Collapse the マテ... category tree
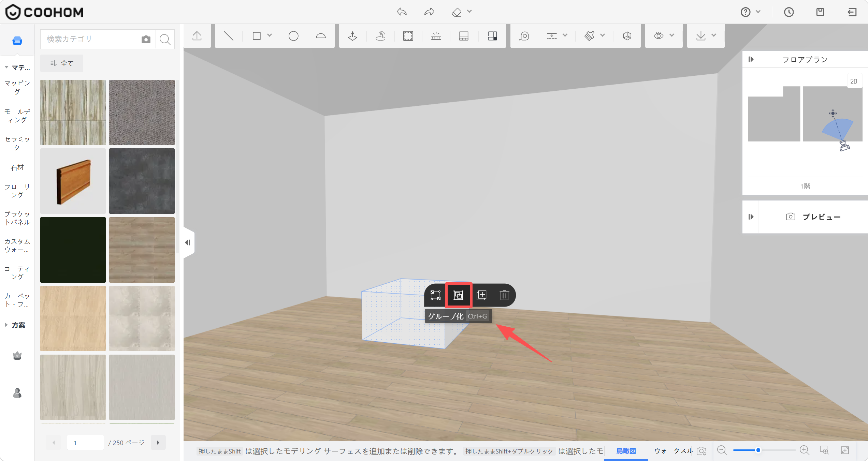The width and height of the screenshot is (868, 461). (6, 68)
